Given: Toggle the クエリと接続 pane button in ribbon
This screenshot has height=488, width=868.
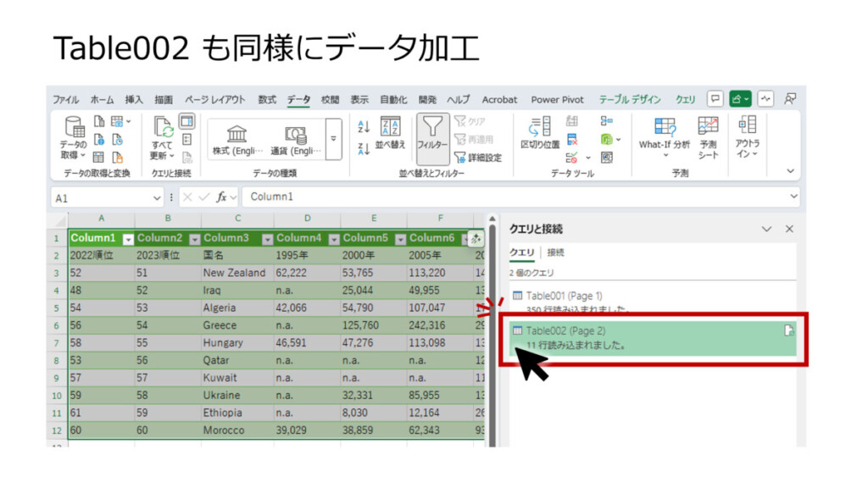Looking at the screenshot, I should [x=186, y=121].
